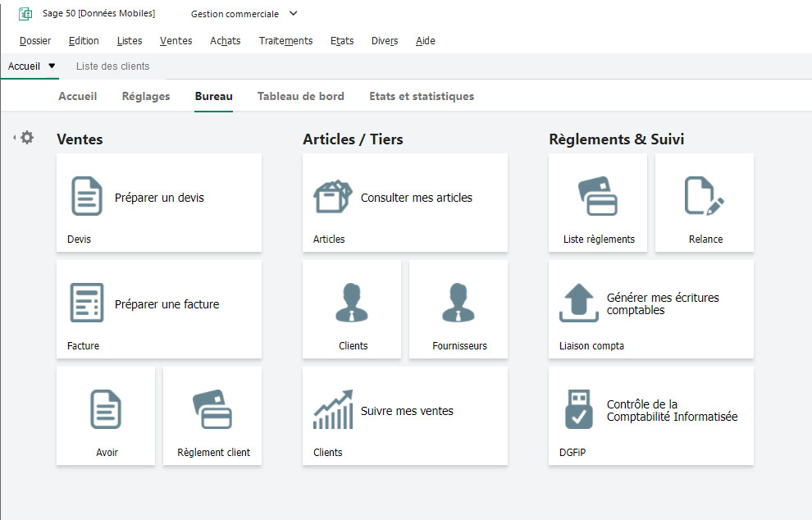The height and width of the screenshot is (520, 812).
Task: Open the Divers menu
Action: 385,40
